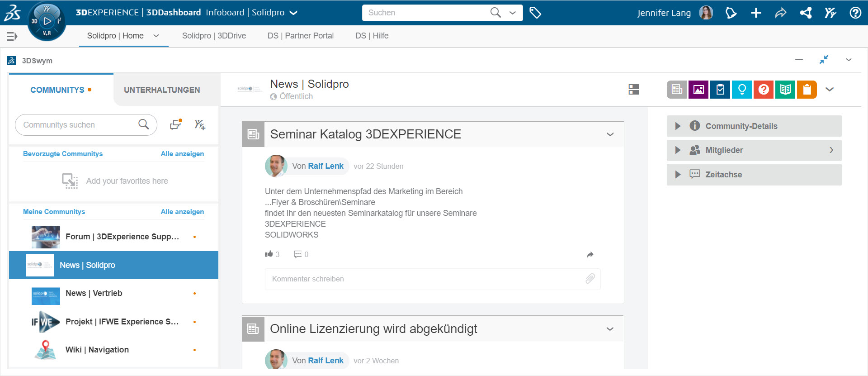Screen dimensions: 868x376
Task: Expand the Zeitachse section
Action: 754,175
